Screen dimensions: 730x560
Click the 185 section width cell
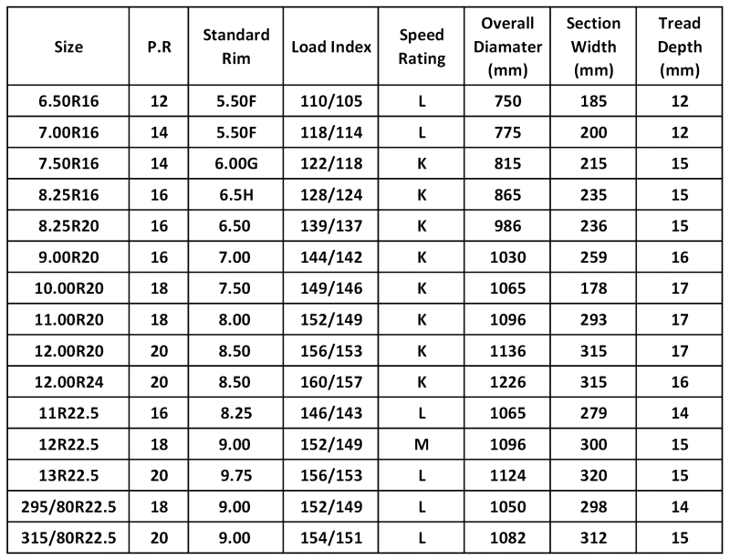tap(593, 101)
